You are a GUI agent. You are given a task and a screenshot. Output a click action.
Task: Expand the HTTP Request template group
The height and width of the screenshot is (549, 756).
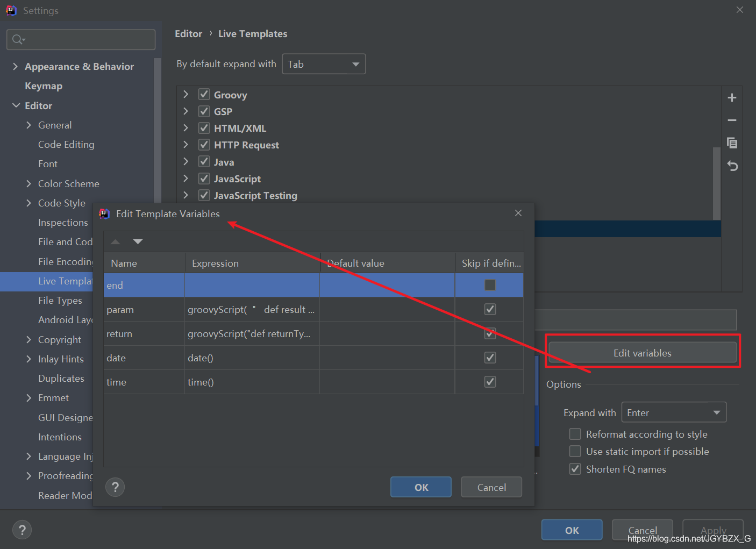click(186, 145)
